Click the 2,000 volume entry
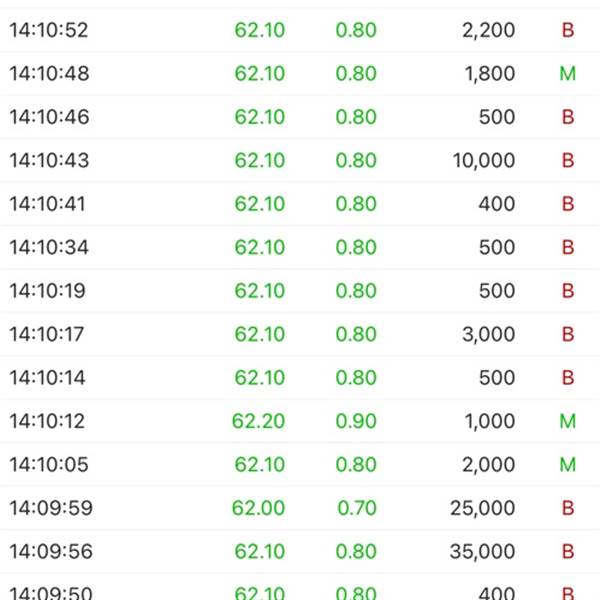This screenshot has width=600, height=600. point(489,465)
